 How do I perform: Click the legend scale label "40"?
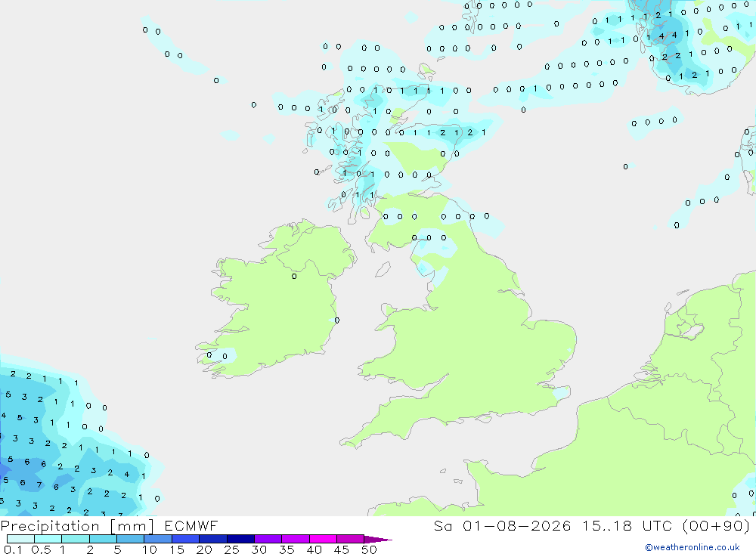pyautogui.click(x=314, y=549)
